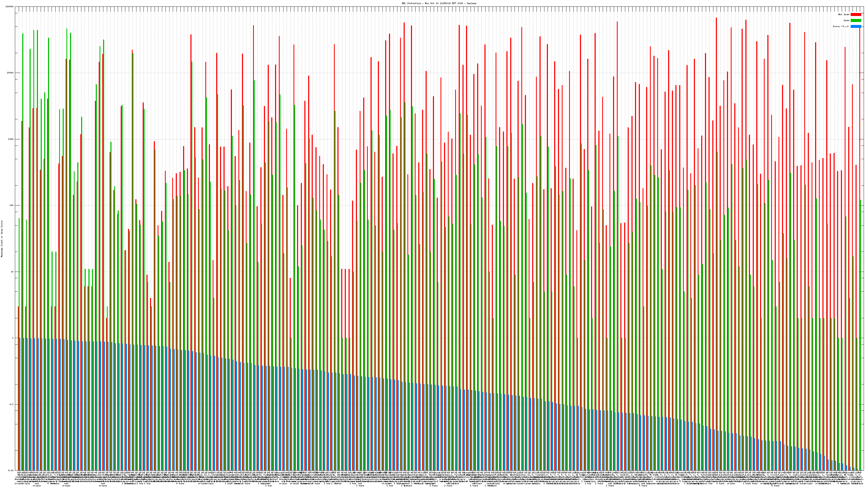Select the 'Not Spam' legend label
868x488 pixels.
pyautogui.click(x=844, y=14)
